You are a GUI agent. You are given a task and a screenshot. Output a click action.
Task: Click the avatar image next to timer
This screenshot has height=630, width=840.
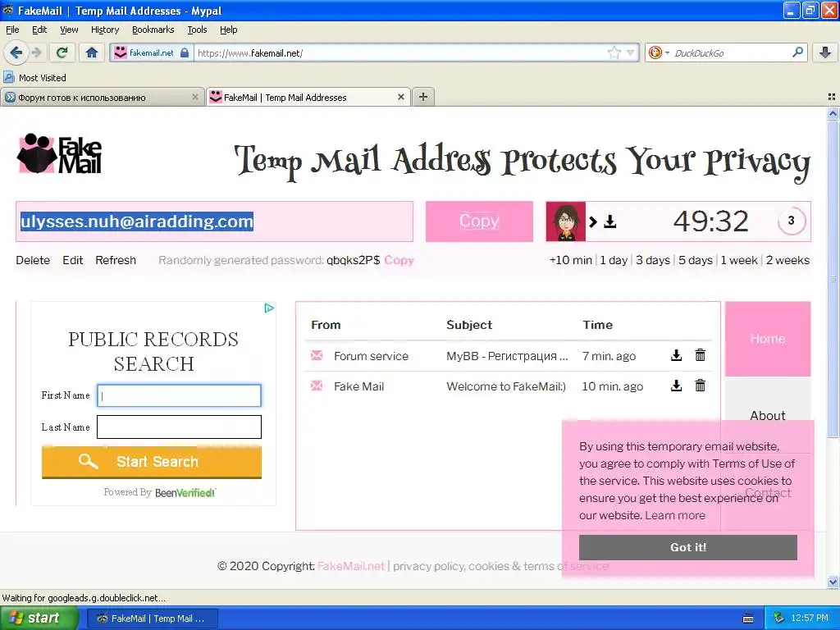[566, 221]
